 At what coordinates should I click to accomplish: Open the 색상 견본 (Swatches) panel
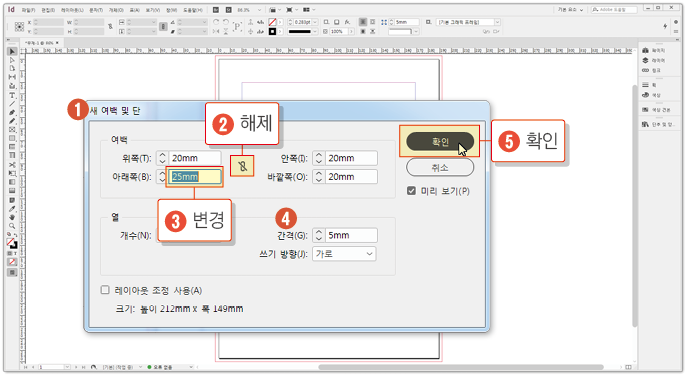(x=656, y=110)
